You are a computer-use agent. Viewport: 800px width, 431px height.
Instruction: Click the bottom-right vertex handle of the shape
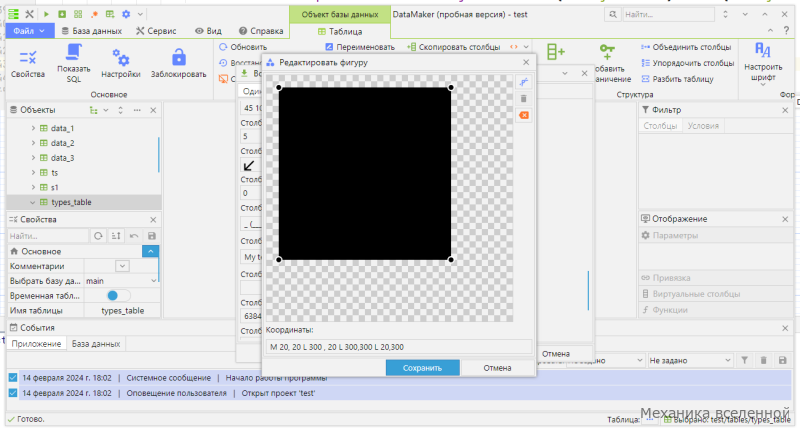pos(451,260)
